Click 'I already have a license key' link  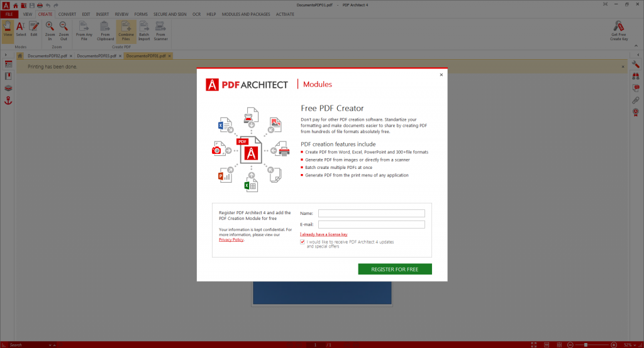(x=324, y=234)
